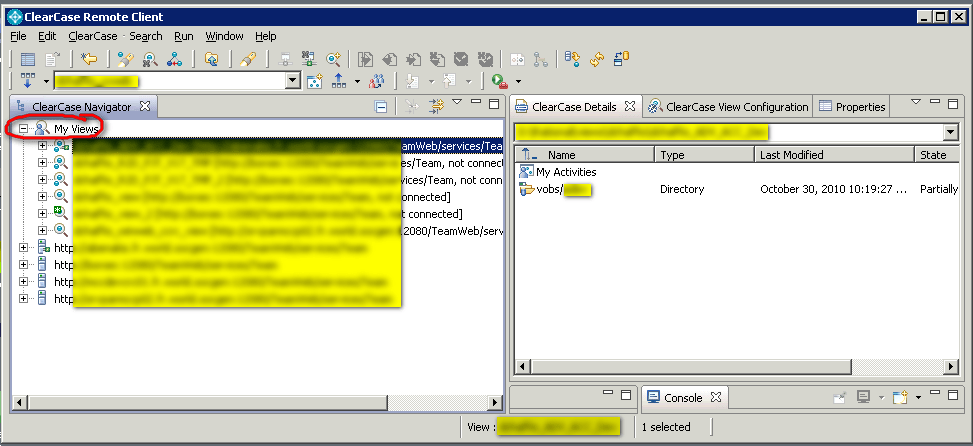This screenshot has width=973, height=446.
Task: Click the Navigator horizontal scrollbar right arrow
Action: click(x=495, y=403)
